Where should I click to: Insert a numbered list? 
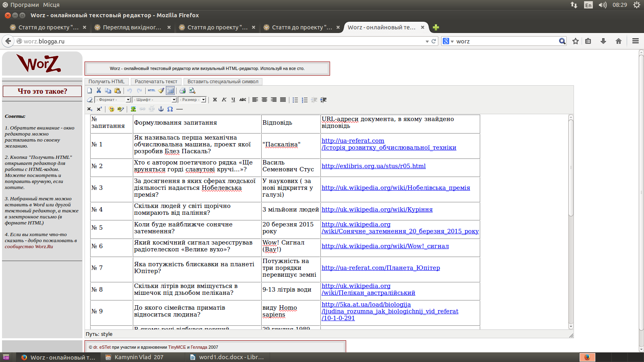305,100
